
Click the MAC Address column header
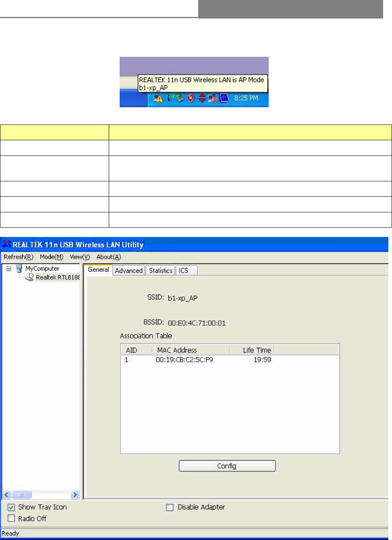click(x=190, y=350)
